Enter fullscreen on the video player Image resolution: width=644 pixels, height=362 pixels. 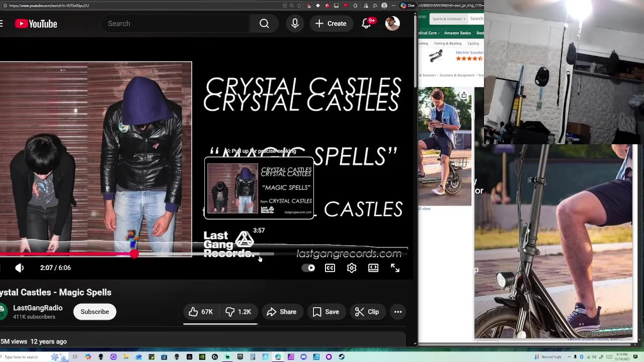click(x=395, y=268)
